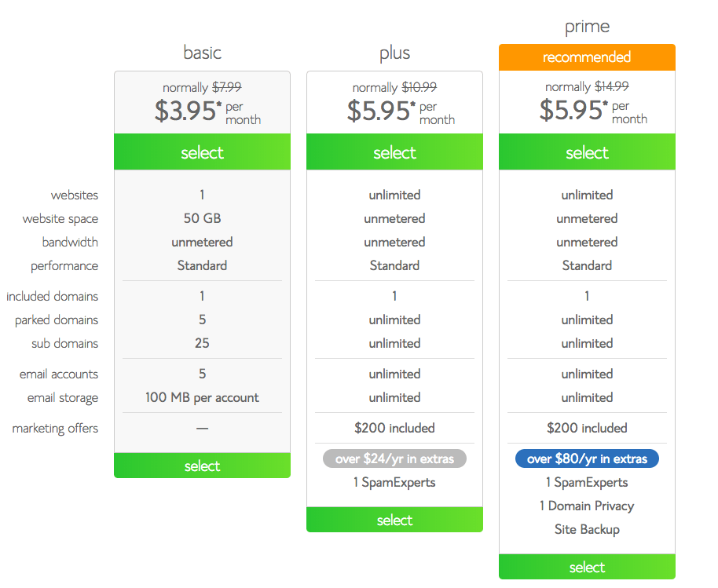Click 1 Domain Privacy in prime extras
718x588 pixels.
click(x=587, y=506)
